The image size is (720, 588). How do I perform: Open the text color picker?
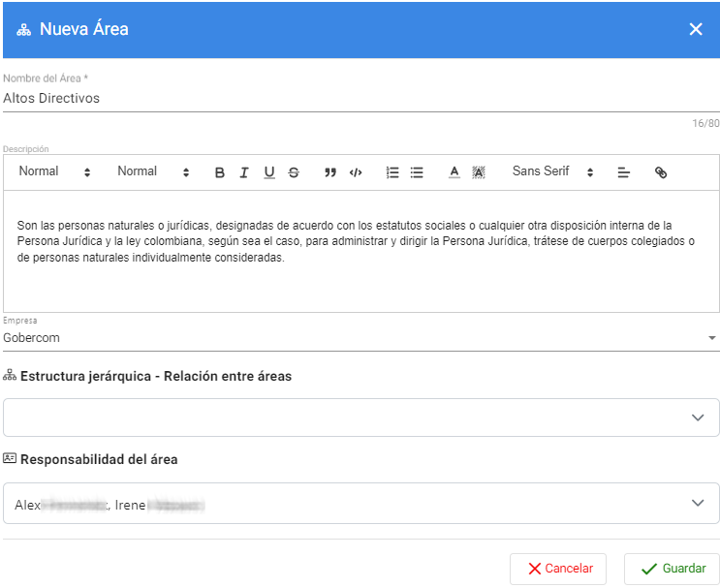click(x=454, y=172)
